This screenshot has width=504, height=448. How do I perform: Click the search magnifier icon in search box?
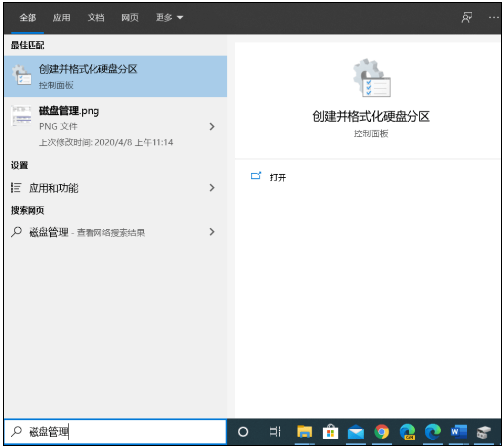pyautogui.click(x=16, y=431)
